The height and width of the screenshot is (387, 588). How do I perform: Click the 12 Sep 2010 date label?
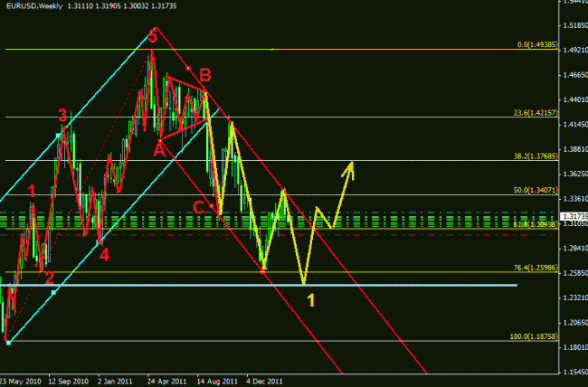pos(68,382)
